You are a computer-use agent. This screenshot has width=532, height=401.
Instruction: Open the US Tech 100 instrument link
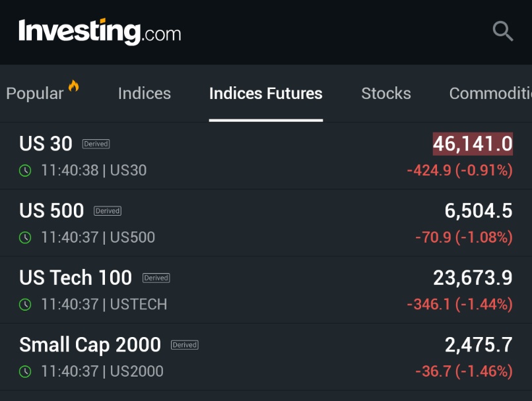(76, 278)
